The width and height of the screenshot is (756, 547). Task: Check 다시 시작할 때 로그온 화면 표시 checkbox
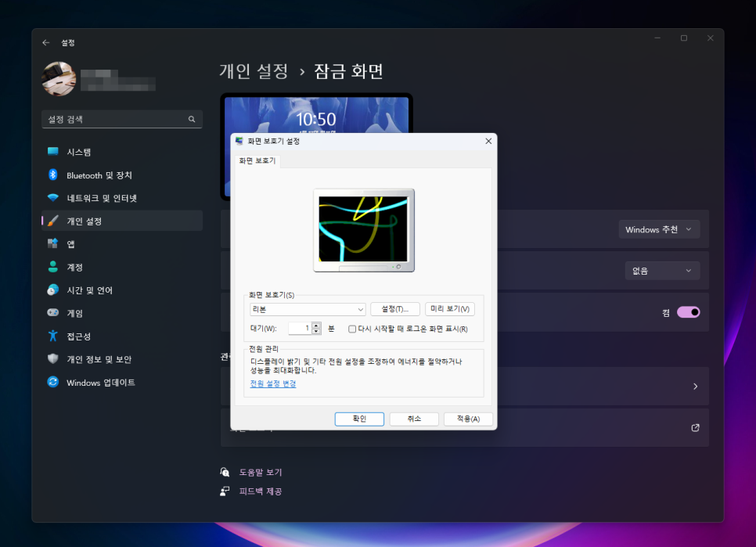352,329
